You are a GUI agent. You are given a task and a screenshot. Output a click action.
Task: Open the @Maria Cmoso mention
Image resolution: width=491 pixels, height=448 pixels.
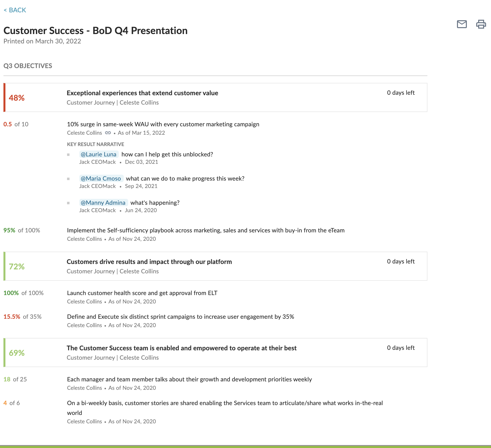tap(101, 178)
